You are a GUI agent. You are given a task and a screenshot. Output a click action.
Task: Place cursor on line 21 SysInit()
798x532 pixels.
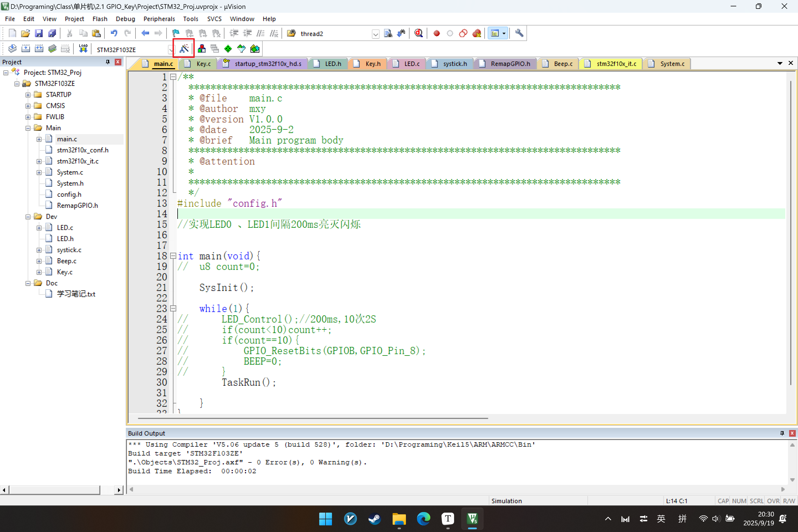[x=226, y=288]
